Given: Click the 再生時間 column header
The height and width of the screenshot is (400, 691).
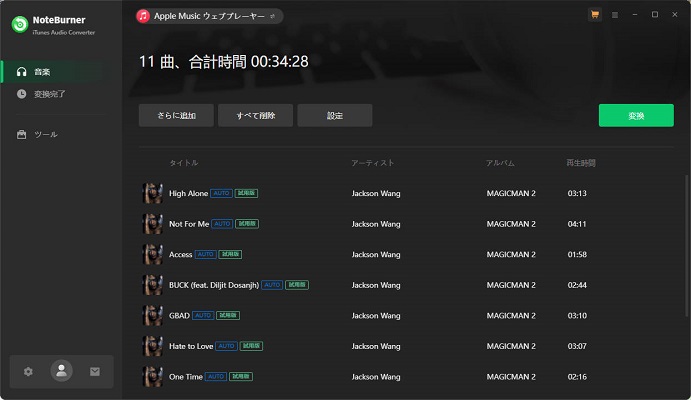Looking at the screenshot, I should [581, 163].
